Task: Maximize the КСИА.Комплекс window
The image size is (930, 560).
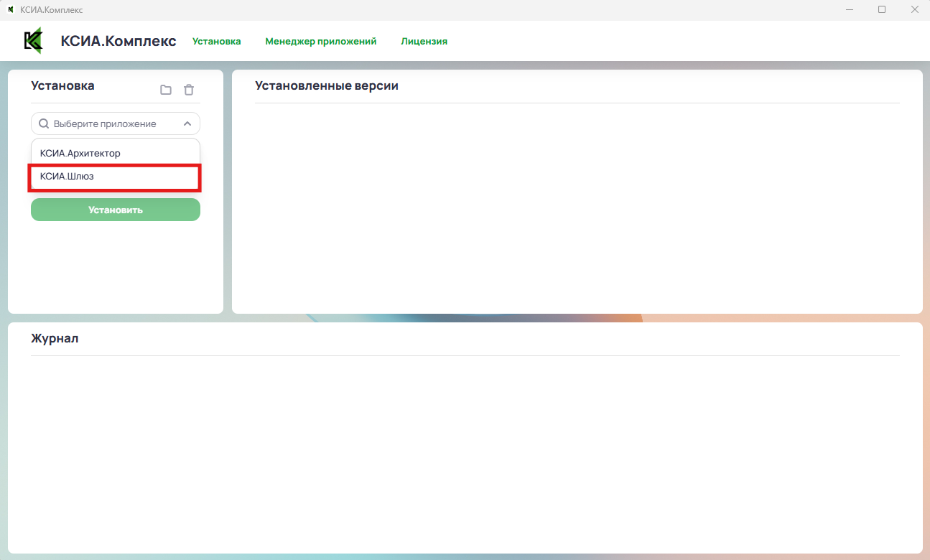Action: point(882,9)
